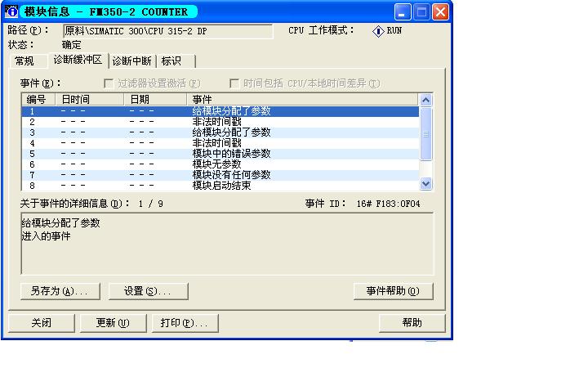Select event row 7 模块没有任何参数
This screenshot has height=368, width=588.
click(x=220, y=175)
